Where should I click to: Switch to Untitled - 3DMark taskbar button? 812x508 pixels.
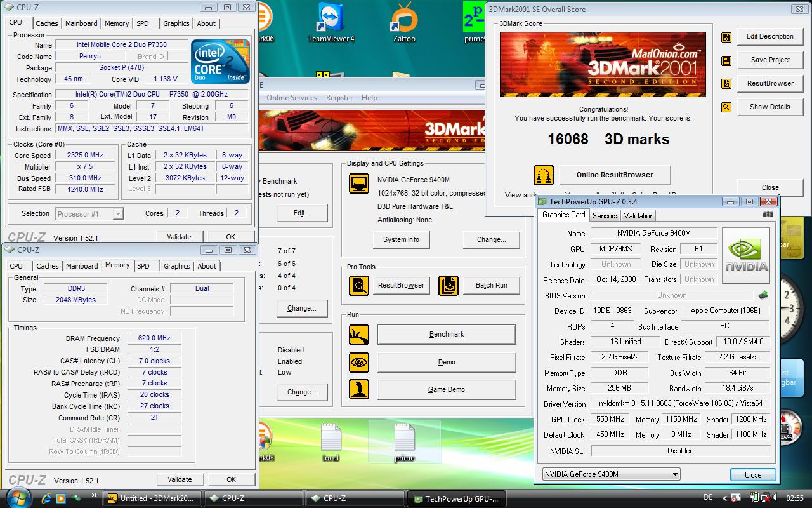tap(152, 498)
